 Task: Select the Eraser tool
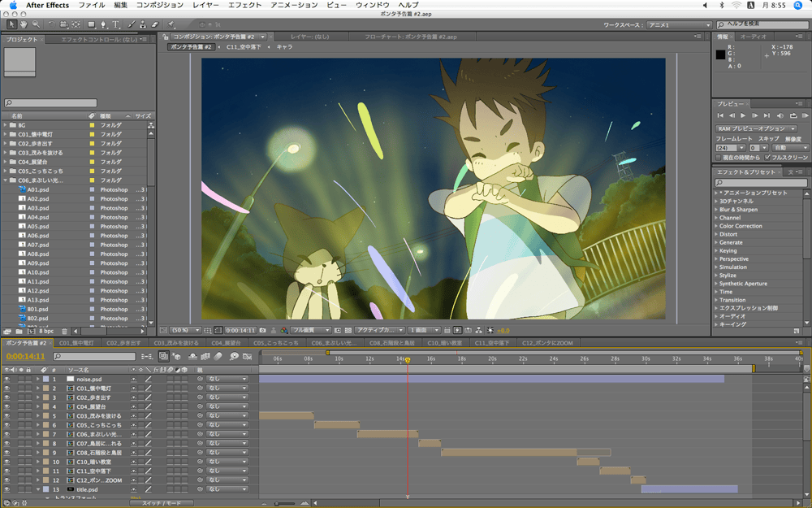155,24
